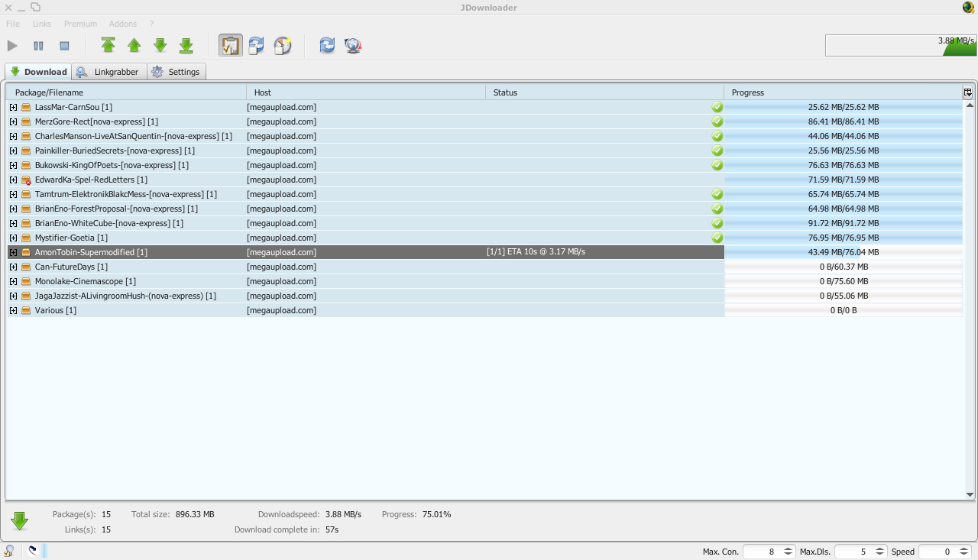Sort by the Status column header
This screenshot has height=560, width=978.
pyautogui.click(x=604, y=92)
